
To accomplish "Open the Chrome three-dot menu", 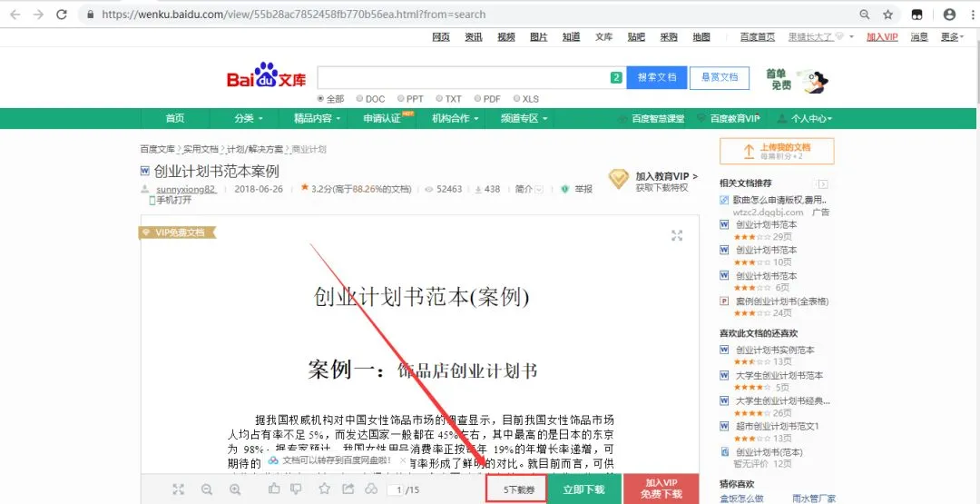I will tap(971, 14).
